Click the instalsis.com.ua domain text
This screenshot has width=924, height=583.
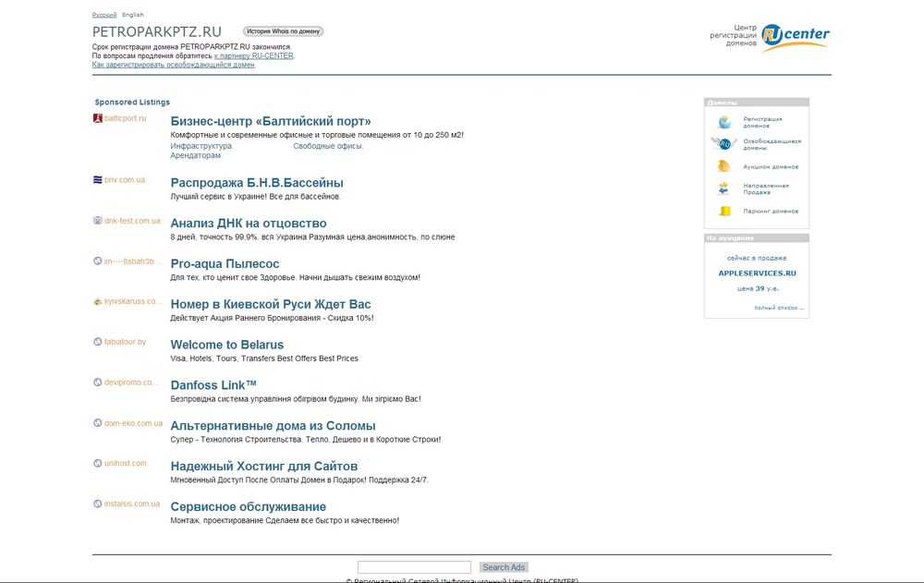point(132,504)
